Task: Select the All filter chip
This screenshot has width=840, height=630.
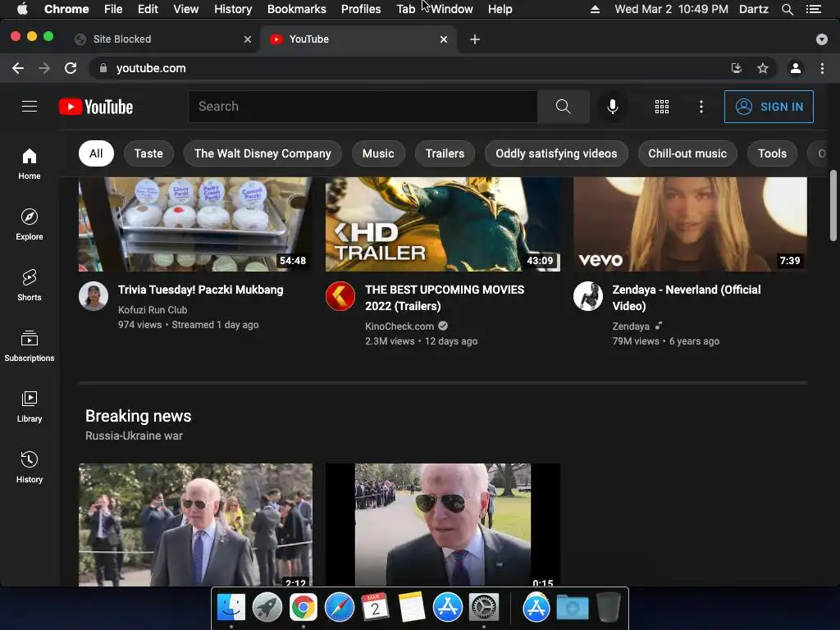Action: [x=96, y=153]
